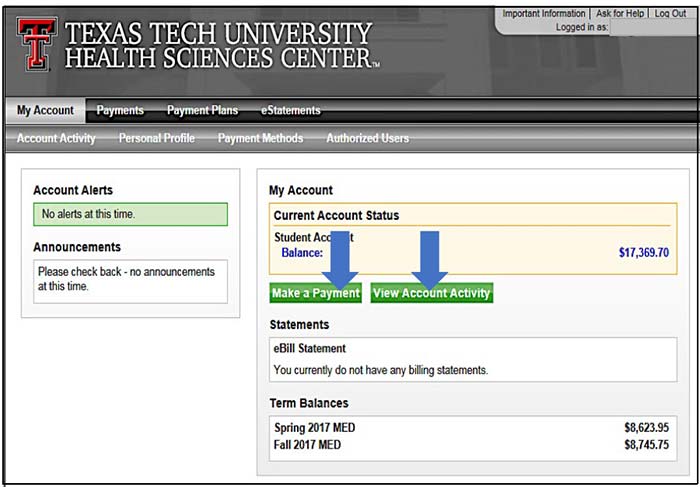Click the Texas Tech Double T logo
The height and width of the screenshot is (487, 700).
(37, 43)
